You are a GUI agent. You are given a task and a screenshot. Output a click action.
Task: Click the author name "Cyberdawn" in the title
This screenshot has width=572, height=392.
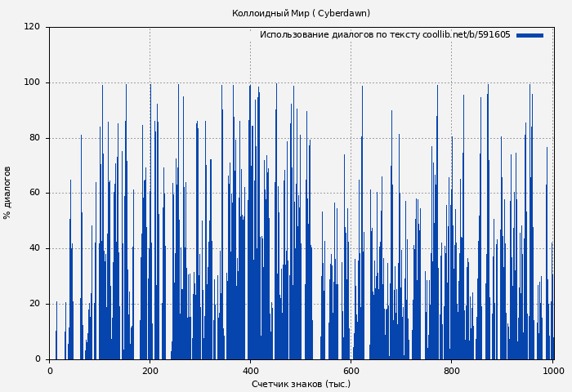click(x=342, y=13)
